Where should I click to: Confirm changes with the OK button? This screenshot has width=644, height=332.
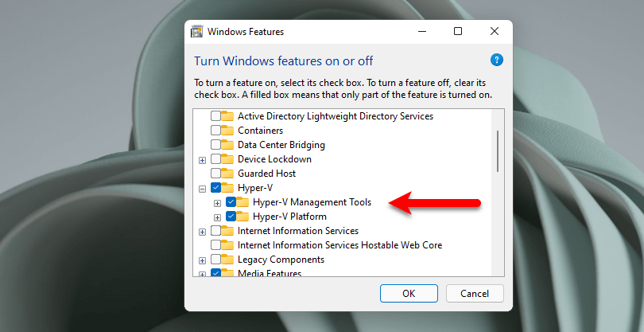tap(409, 293)
